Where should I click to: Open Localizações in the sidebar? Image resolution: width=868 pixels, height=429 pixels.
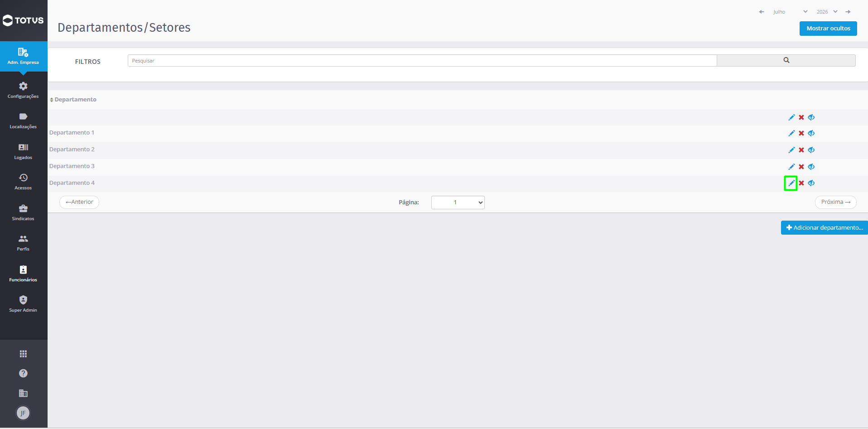pyautogui.click(x=23, y=121)
